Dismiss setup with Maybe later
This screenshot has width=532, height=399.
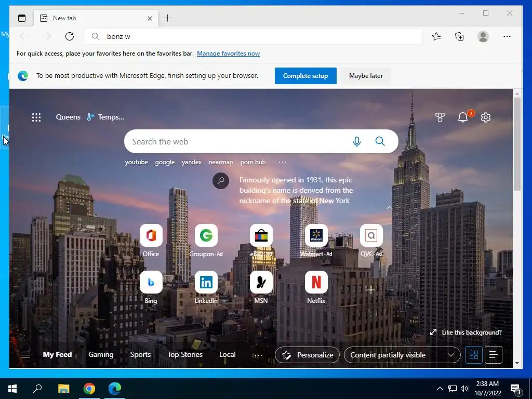click(x=366, y=76)
